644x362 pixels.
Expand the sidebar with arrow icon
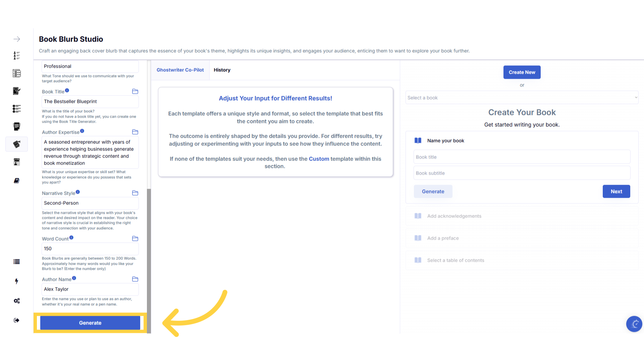tap(17, 39)
